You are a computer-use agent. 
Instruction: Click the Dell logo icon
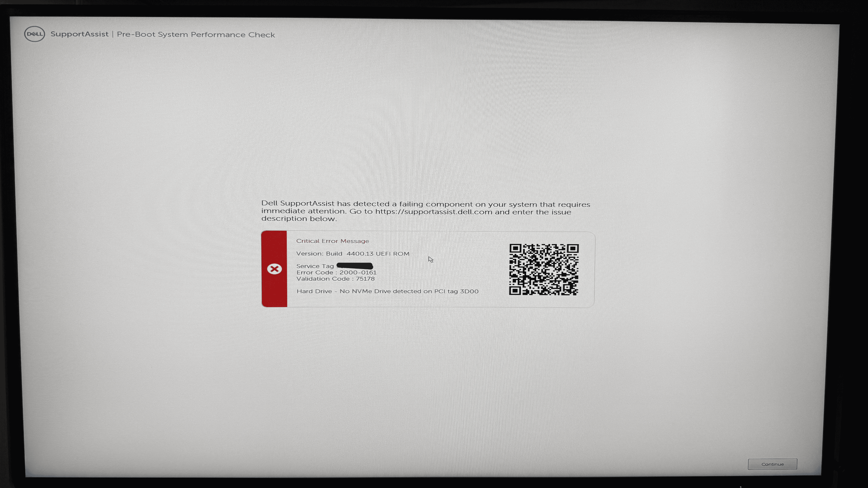pos(34,34)
